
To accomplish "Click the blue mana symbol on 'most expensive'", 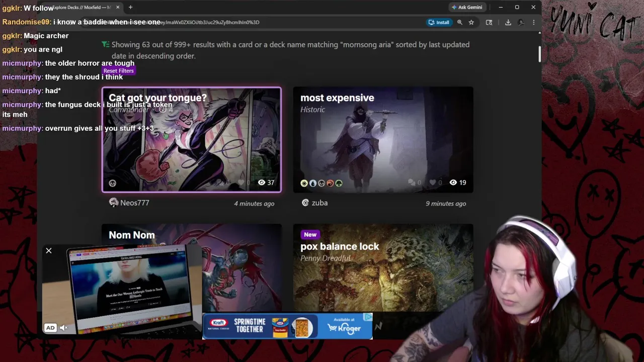I will tap(312, 183).
